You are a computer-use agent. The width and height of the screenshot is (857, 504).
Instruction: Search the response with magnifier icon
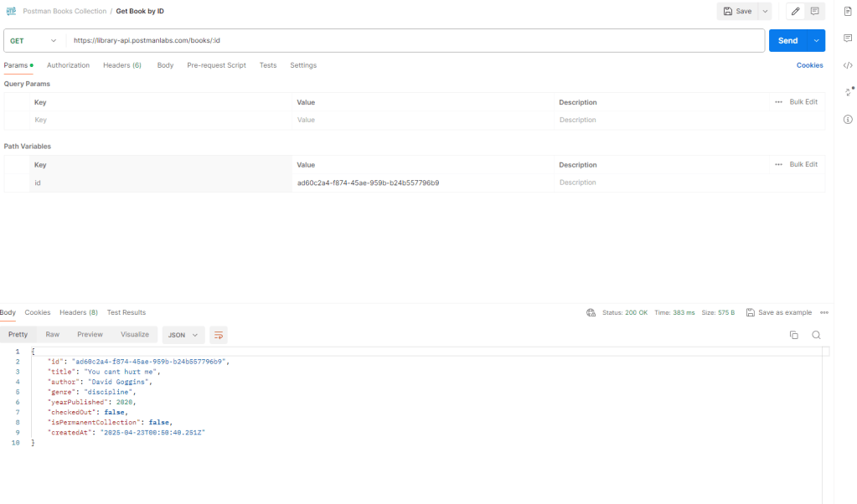pos(816,335)
